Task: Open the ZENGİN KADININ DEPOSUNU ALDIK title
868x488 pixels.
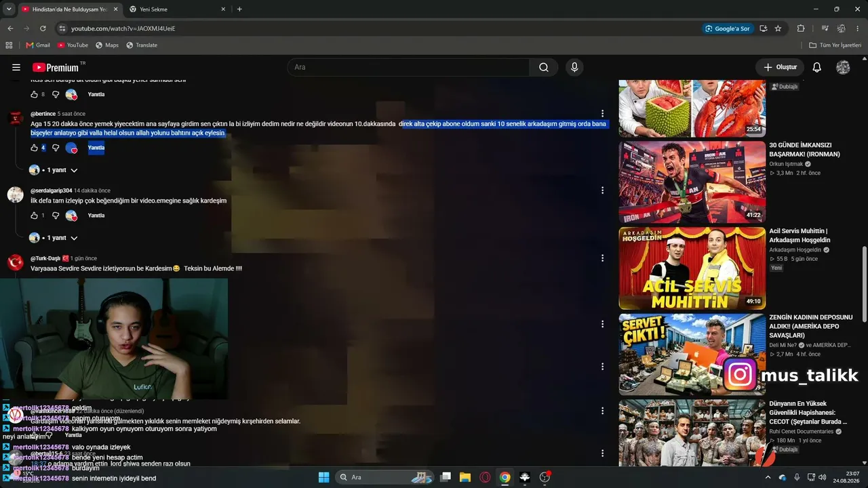Action: [x=811, y=326]
